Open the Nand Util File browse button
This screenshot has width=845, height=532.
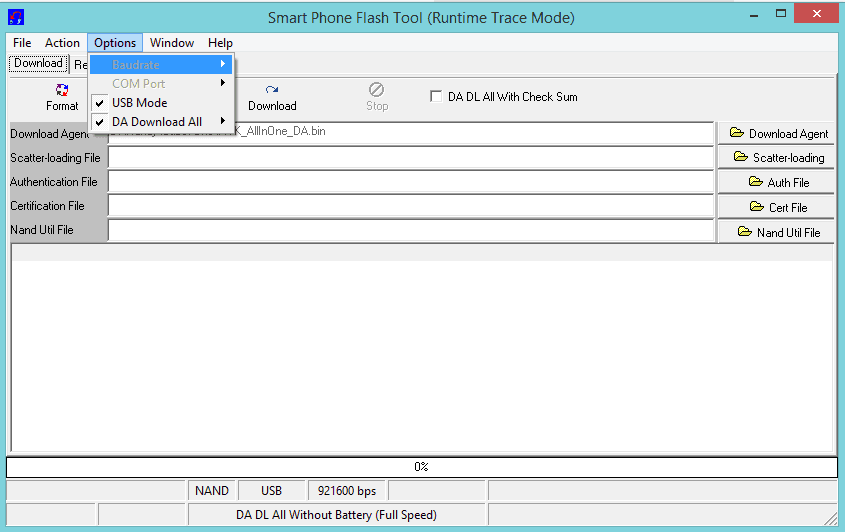coord(776,232)
